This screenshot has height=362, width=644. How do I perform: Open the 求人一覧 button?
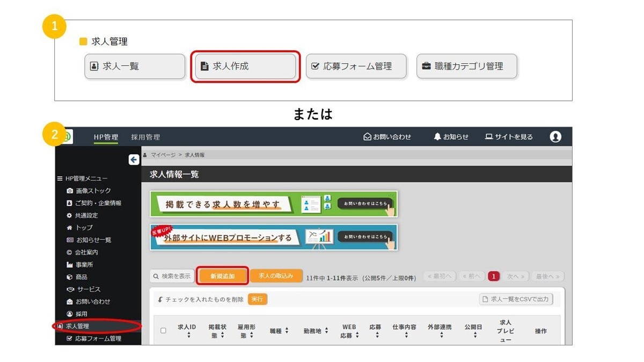tap(135, 67)
